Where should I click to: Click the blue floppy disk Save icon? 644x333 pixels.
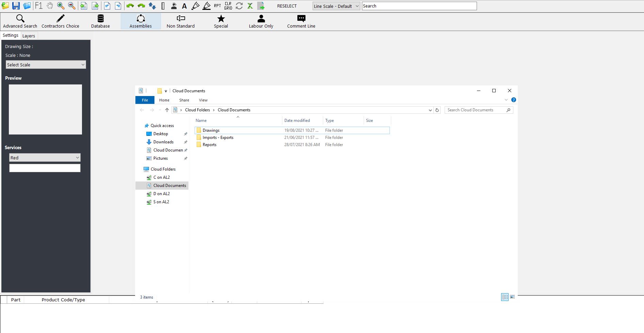(16, 6)
